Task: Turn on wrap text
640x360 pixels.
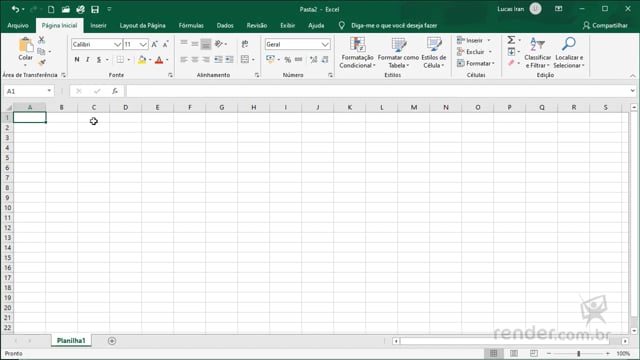Action: click(245, 44)
